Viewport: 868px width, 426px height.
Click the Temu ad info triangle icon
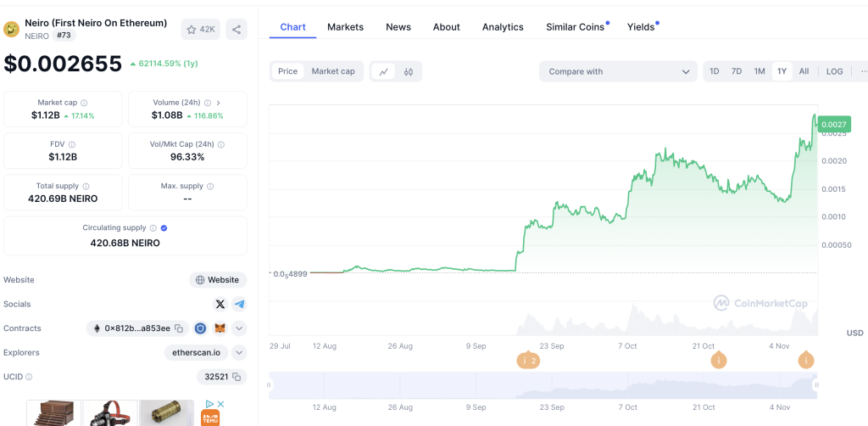click(x=210, y=405)
